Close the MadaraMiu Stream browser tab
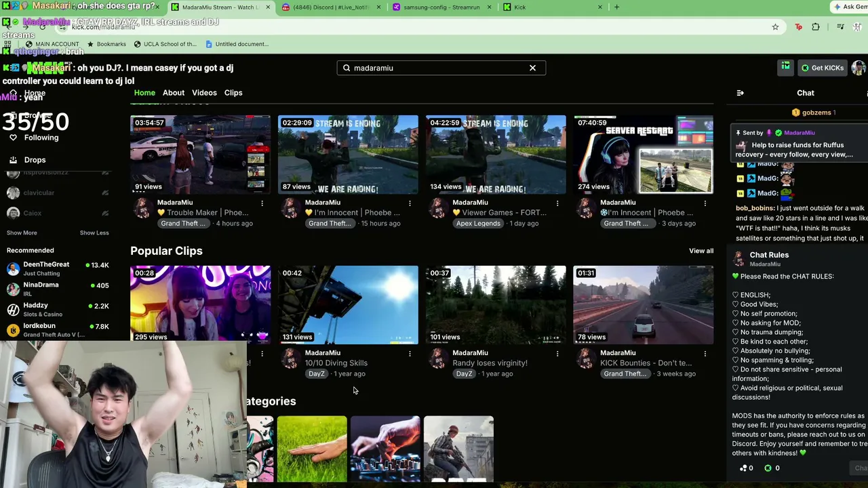 coord(268,7)
